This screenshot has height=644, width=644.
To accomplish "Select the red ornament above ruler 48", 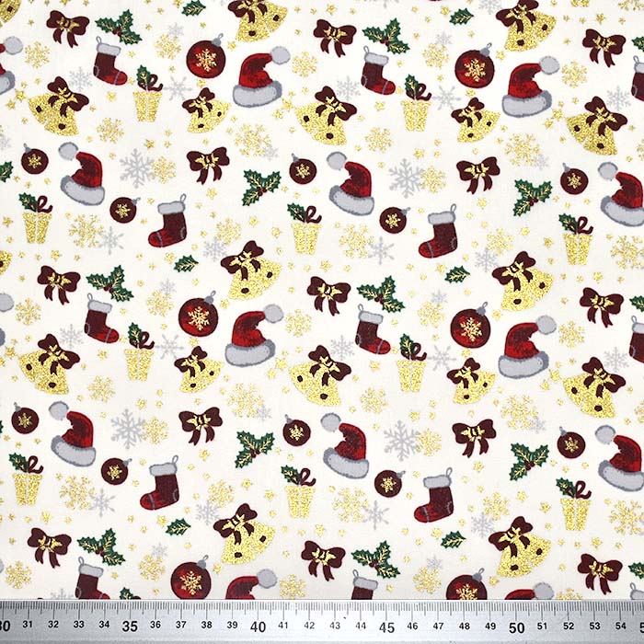I will (x=466, y=585).
